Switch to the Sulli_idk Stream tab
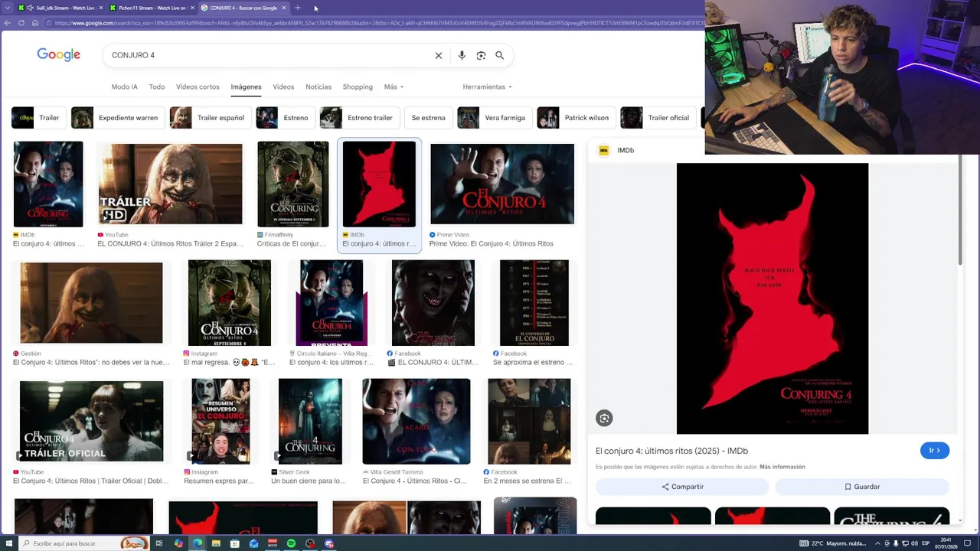The image size is (980, 551). coord(59,8)
